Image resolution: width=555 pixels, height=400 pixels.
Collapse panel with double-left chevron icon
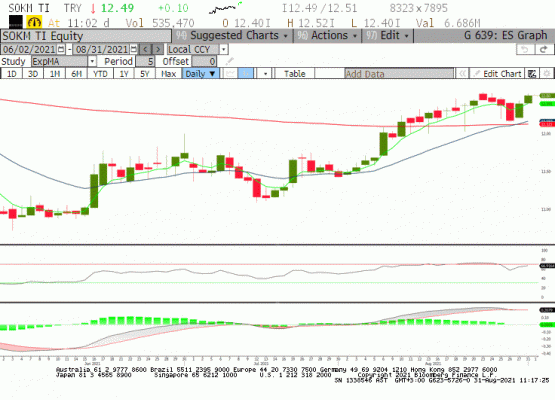(x=462, y=74)
